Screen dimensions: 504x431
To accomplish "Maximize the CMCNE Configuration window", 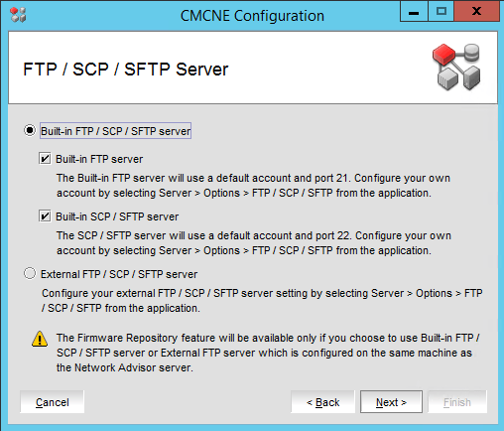I will click(441, 12).
